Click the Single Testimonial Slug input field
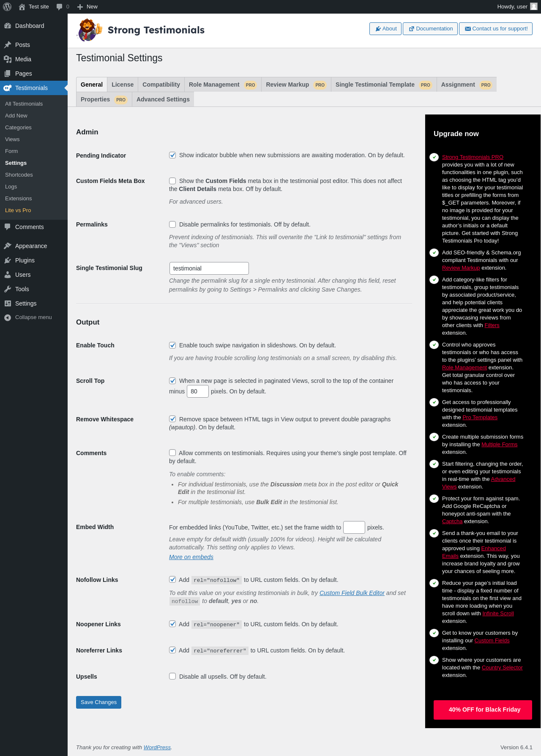This screenshot has height=756, width=541. pos(209,268)
